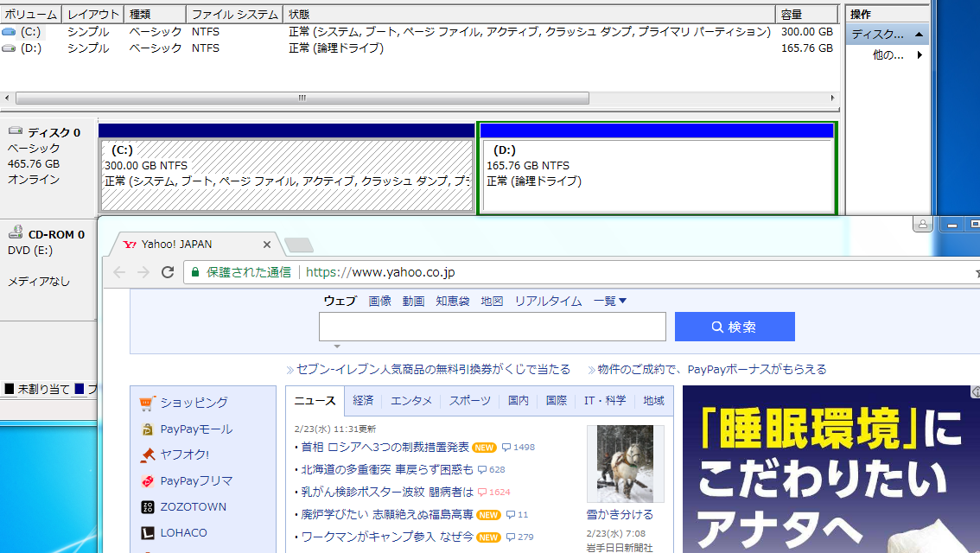This screenshot has height=553, width=980.
Task: Click the PayPayフリマ icon
Action: click(147, 480)
